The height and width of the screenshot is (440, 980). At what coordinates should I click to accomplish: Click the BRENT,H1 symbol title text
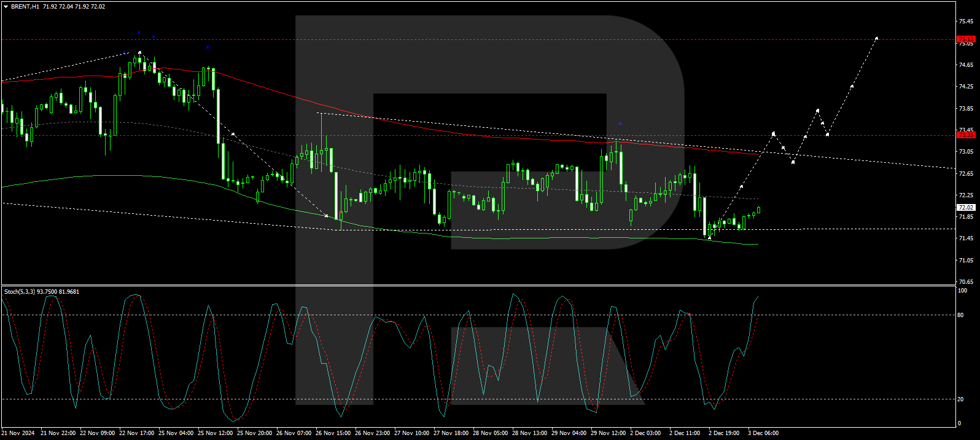25,7
